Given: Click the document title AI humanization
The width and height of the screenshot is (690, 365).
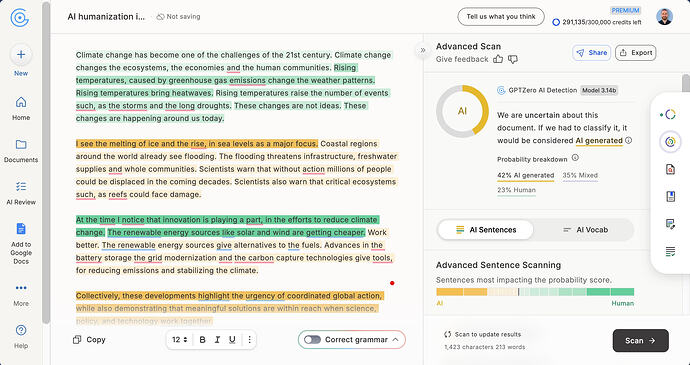Looking at the screenshot, I should point(106,17).
